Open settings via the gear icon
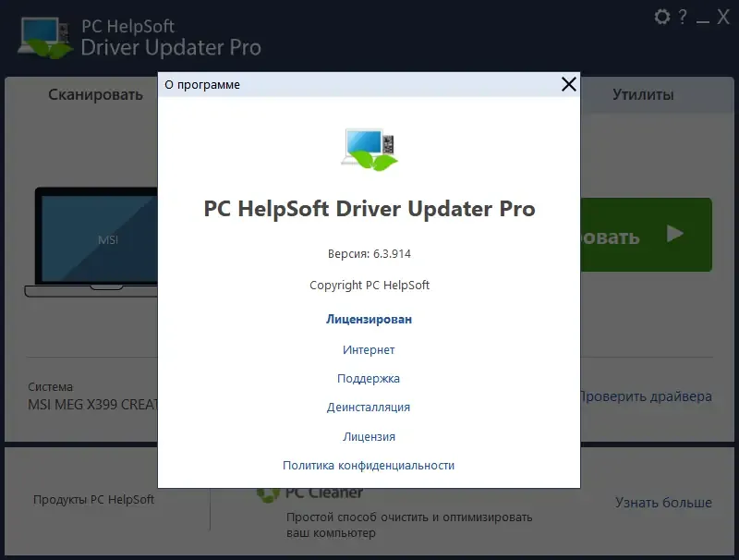Viewport: 739px width, 560px height. [x=662, y=17]
